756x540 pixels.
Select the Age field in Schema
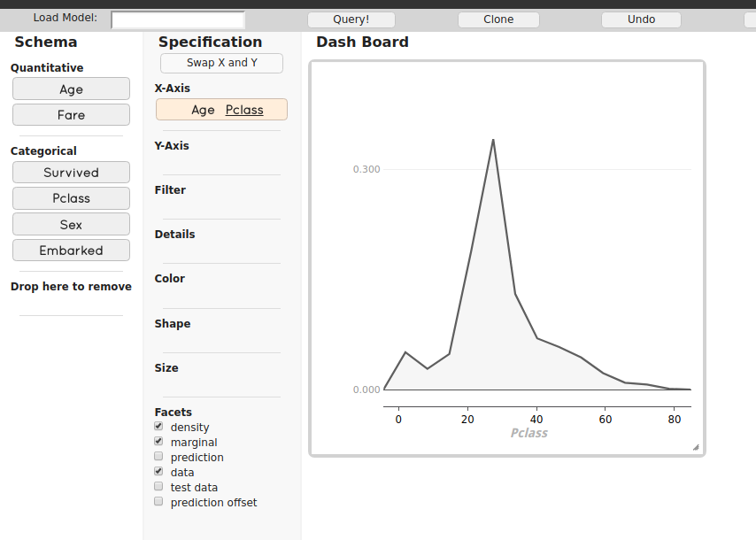pyautogui.click(x=71, y=89)
